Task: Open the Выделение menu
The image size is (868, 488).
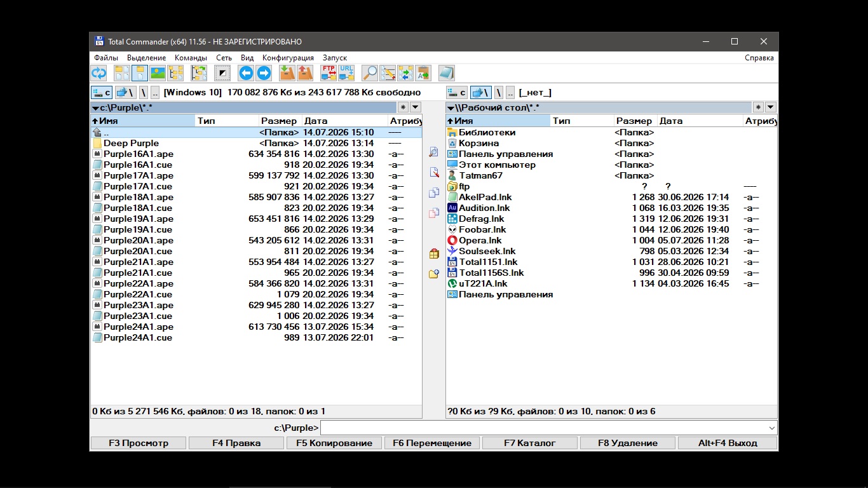Action: click(146, 58)
